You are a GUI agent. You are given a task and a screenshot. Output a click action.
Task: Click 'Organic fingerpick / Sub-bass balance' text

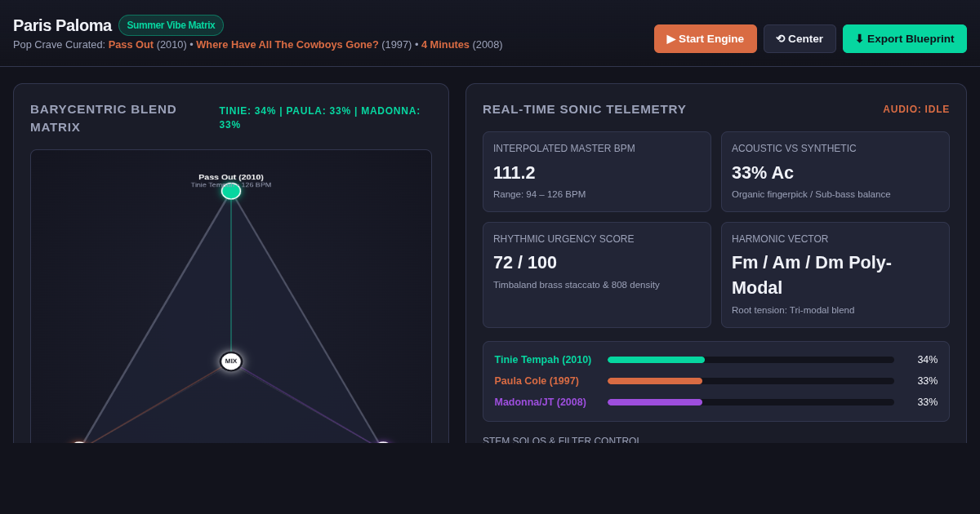click(811, 194)
